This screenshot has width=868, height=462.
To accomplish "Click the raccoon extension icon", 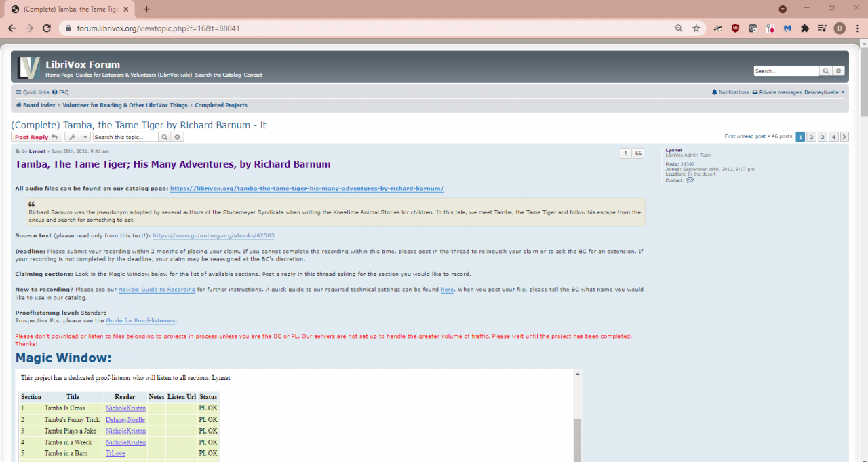I will [718, 28].
